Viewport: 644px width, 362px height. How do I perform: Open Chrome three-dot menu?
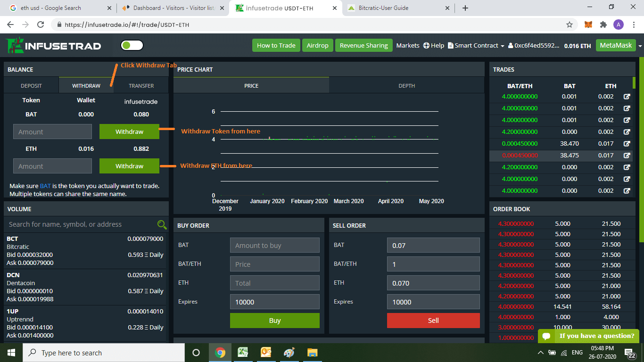tap(634, 25)
